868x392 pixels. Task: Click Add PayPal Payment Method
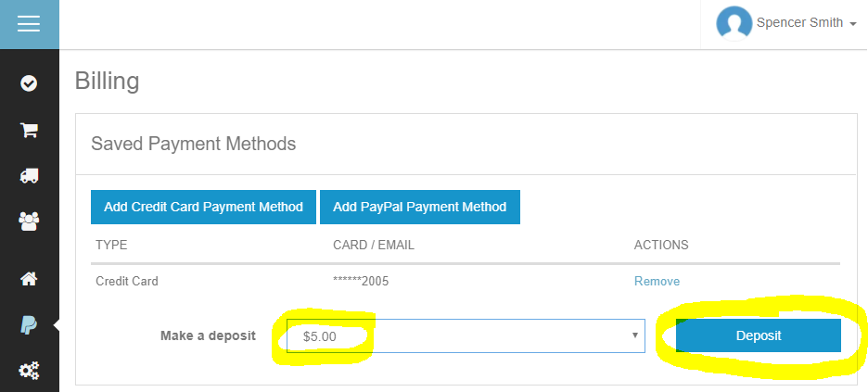coord(419,207)
